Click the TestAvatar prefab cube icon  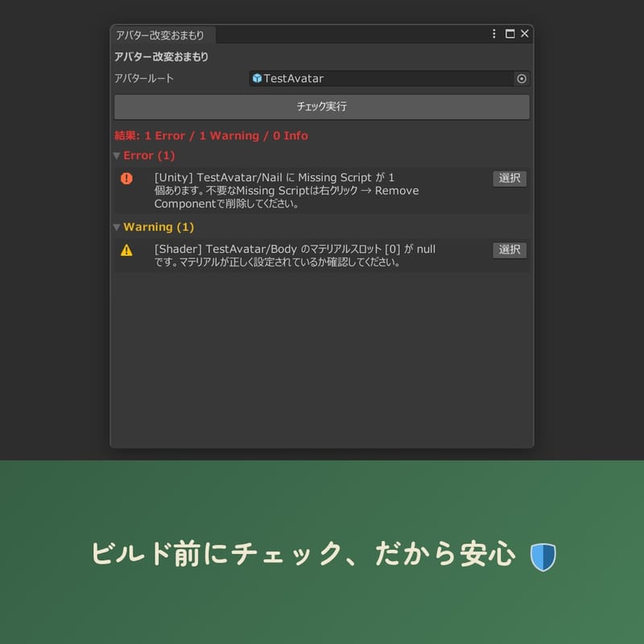click(256, 79)
